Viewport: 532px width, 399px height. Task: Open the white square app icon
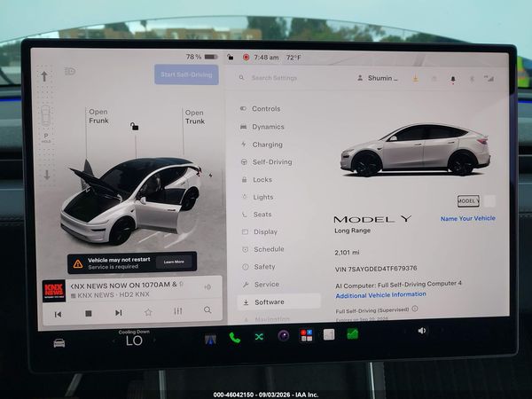pos(329,334)
